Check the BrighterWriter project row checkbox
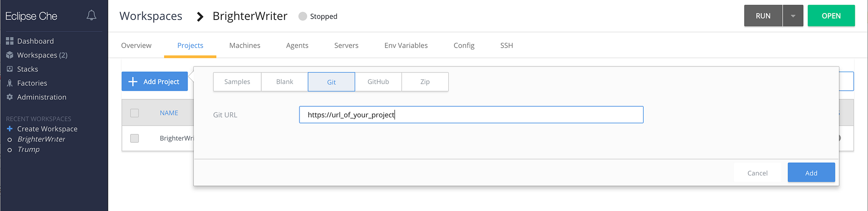Image resolution: width=868 pixels, height=211 pixels. 135,138
